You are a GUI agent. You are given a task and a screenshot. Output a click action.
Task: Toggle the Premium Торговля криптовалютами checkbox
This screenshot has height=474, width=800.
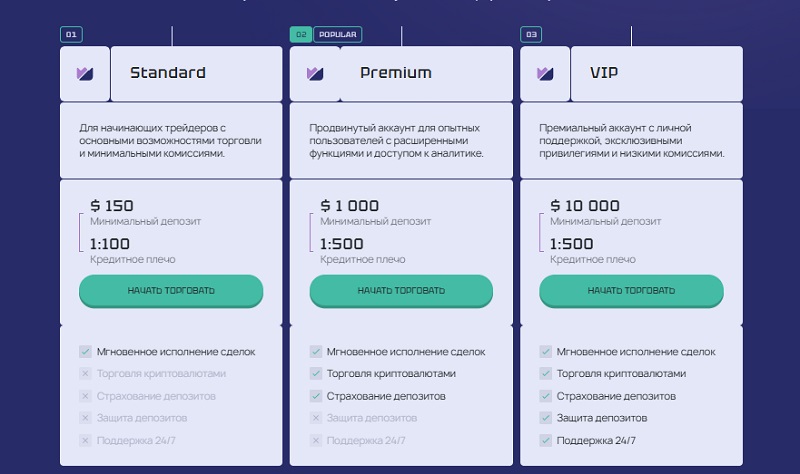tap(316, 373)
